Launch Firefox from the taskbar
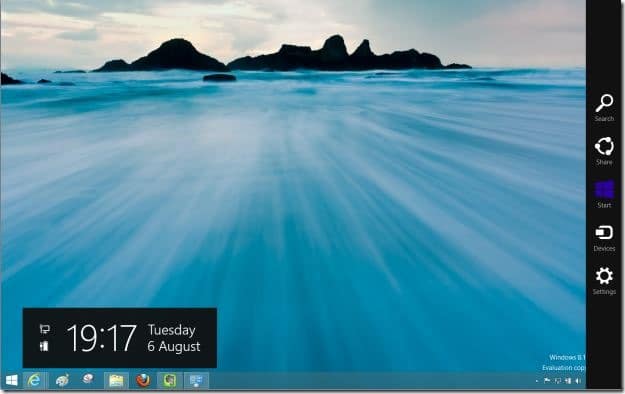The width and height of the screenshot is (625, 394). pos(143,380)
